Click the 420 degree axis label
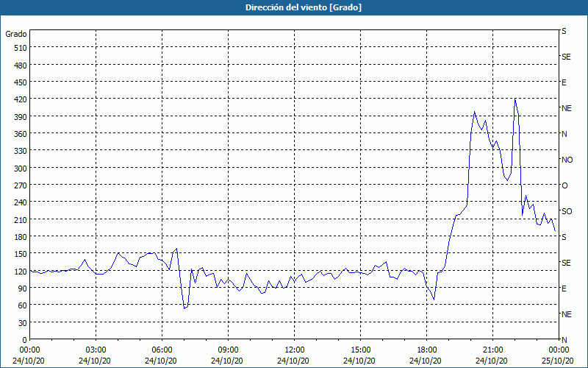Viewport: 588px width, 368px height. pos(21,99)
